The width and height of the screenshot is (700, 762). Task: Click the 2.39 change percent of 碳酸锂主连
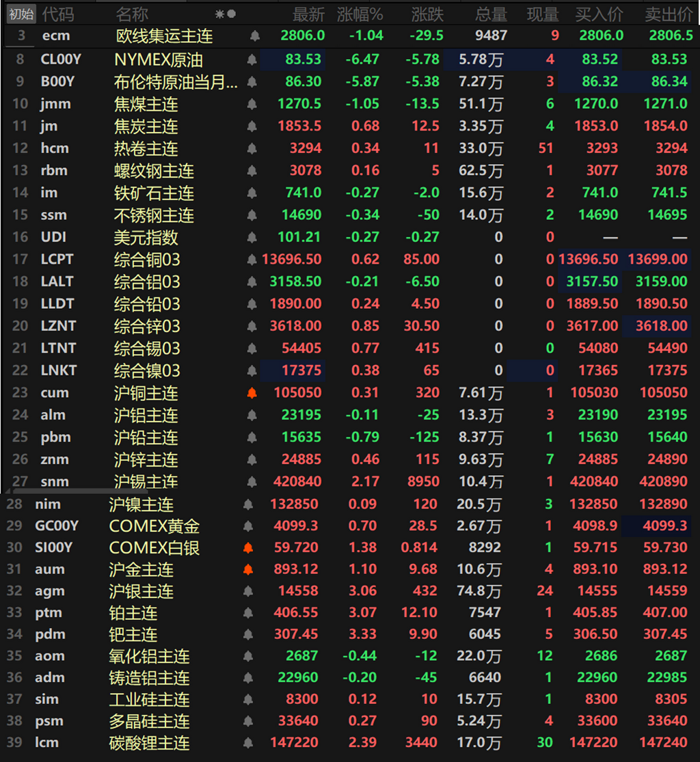(x=362, y=743)
